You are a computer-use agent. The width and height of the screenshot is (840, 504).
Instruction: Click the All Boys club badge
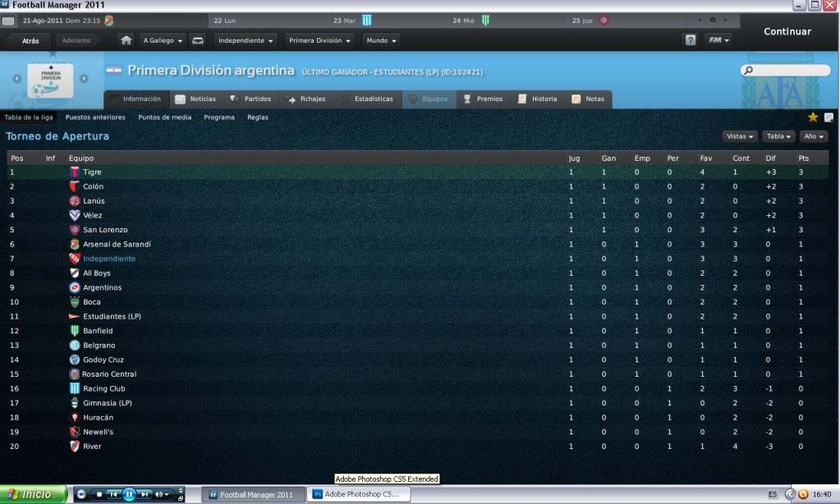point(75,273)
